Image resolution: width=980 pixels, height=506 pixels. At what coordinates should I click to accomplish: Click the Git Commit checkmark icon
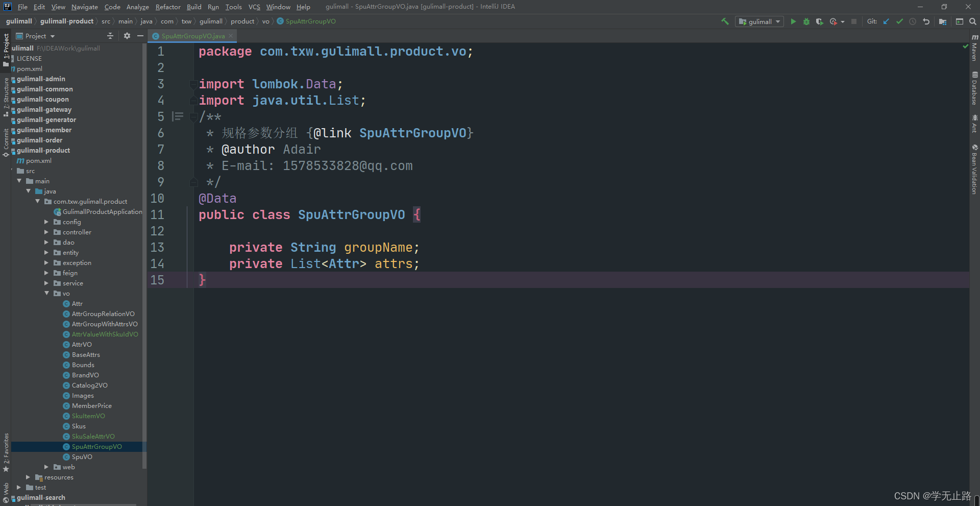tap(899, 21)
